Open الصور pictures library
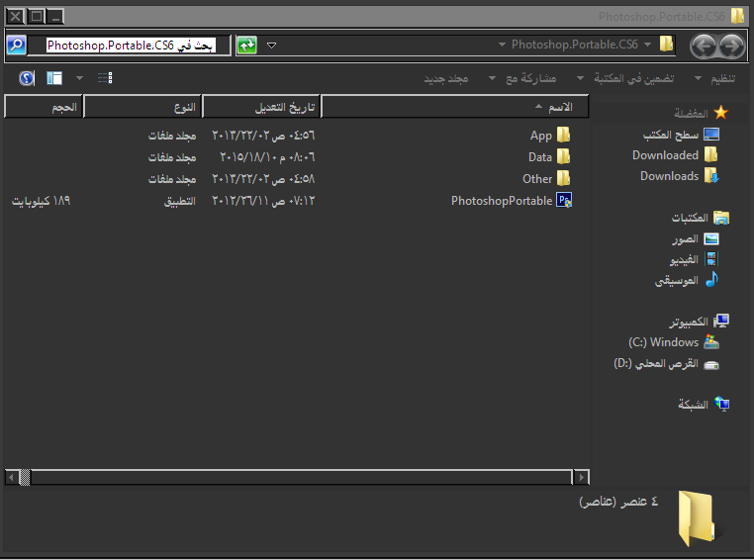This screenshot has width=754, height=560. click(x=685, y=238)
